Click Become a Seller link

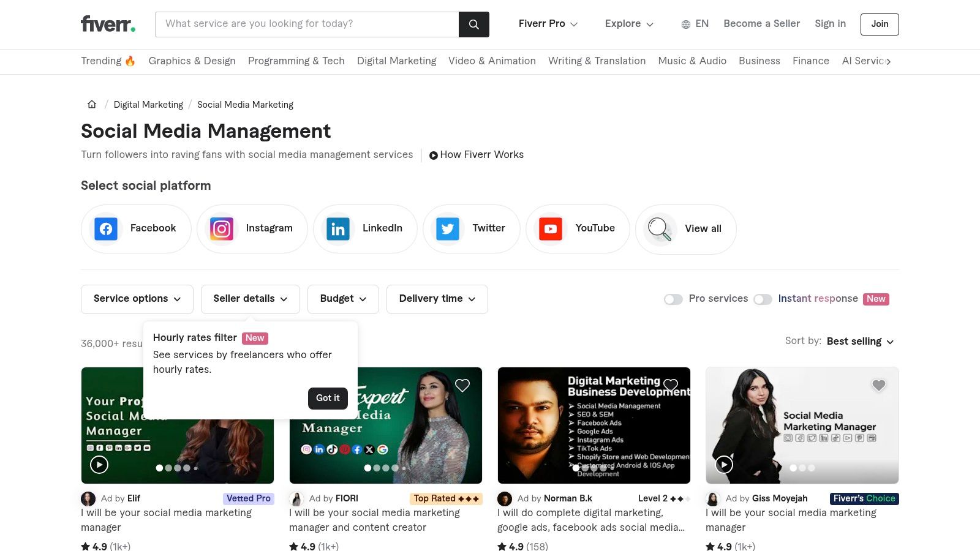tap(761, 24)
